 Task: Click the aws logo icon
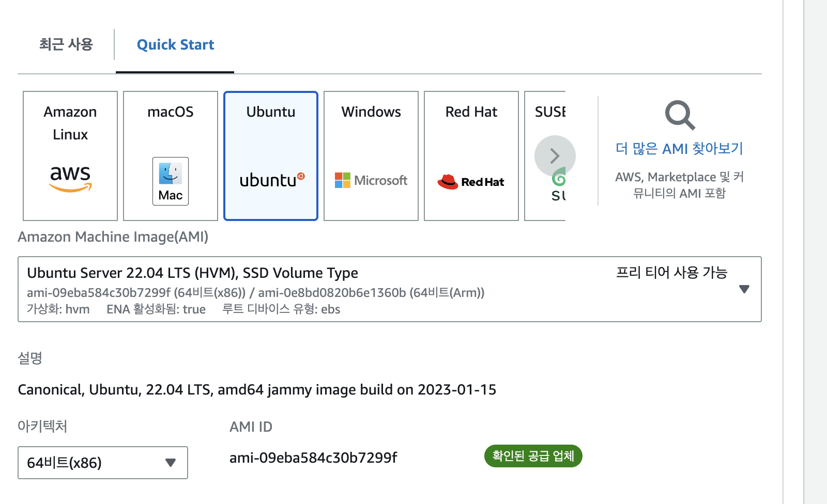pos(70,179)
